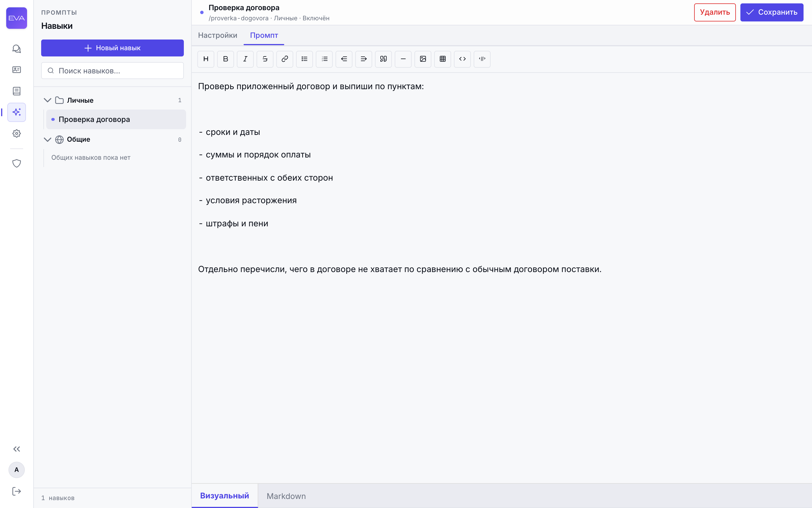Screen dimensions: 812x508
Task: Create a skill with Новый навык
Action: point(112,48)
